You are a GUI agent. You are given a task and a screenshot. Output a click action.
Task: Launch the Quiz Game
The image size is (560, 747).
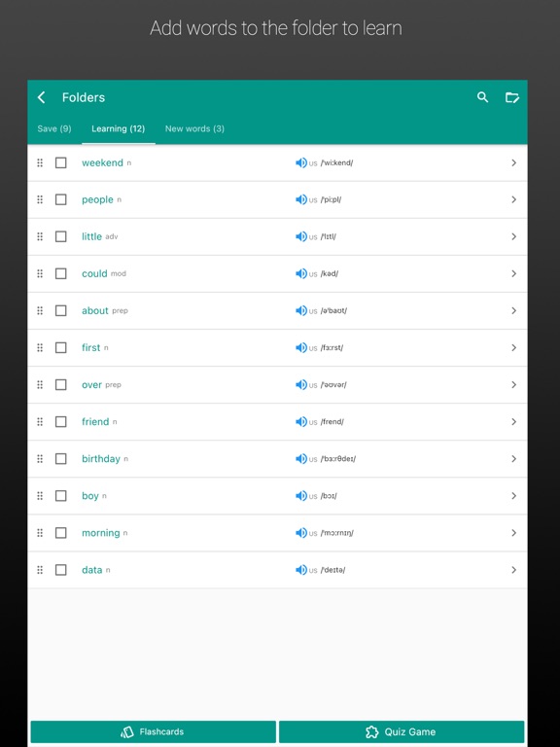402,731
